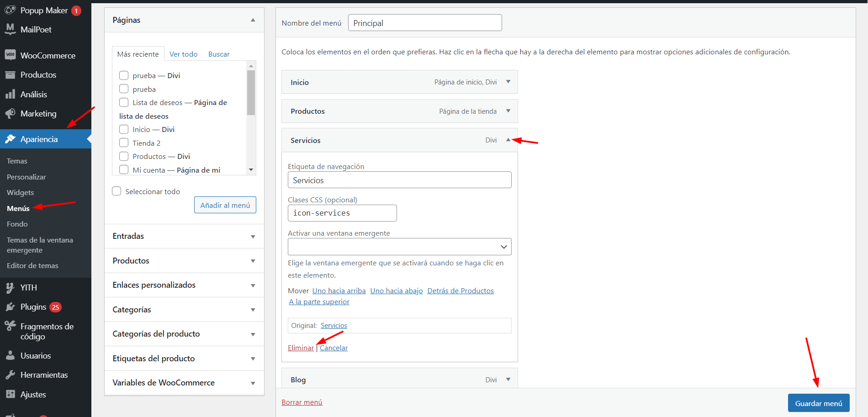This screenshot has width=868, height=417.
Task: Click the Popup Maker notification badge
Action: coord(76,11)
